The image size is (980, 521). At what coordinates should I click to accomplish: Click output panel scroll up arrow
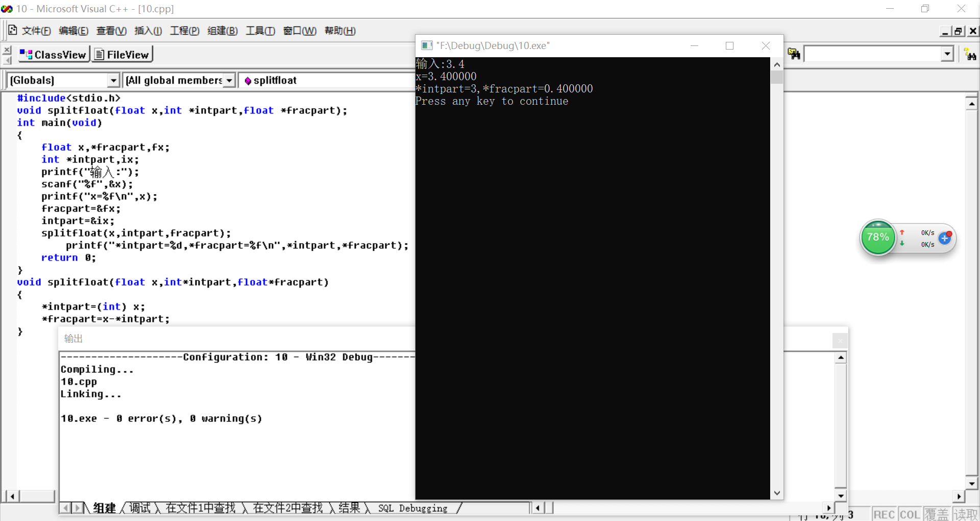click(x=841, y=358)
